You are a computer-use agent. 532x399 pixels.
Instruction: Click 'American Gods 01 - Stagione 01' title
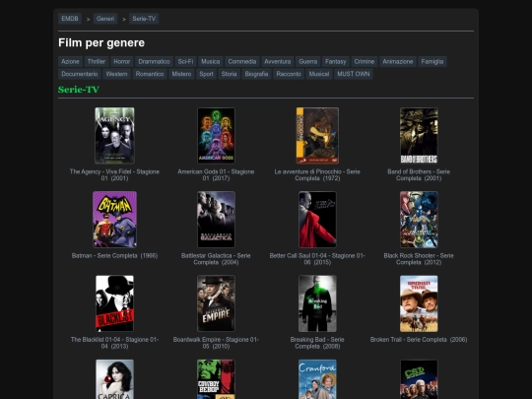216,174
